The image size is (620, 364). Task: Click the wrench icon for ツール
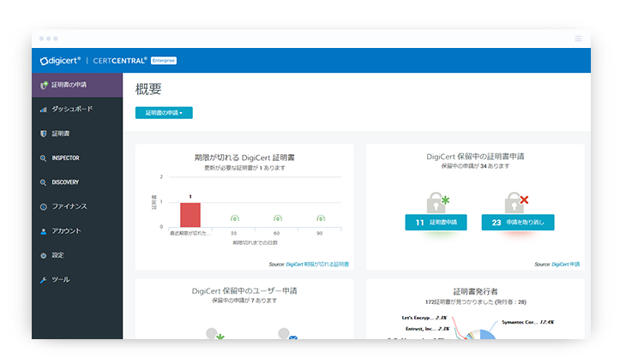pyautogui.click(x=44, y=280)
